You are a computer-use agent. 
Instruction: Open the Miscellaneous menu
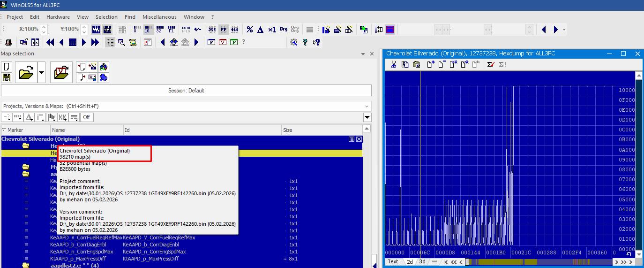tap(159, 17)
